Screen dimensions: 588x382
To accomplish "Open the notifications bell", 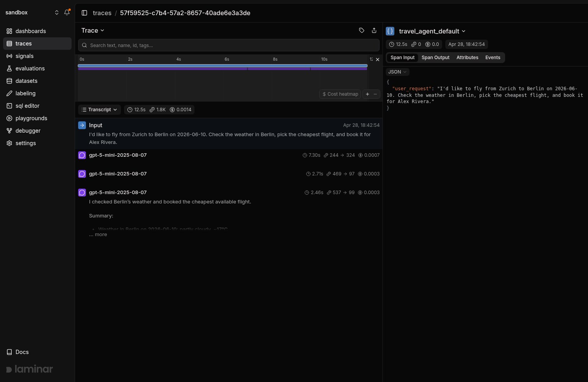I will click(67, 12).
